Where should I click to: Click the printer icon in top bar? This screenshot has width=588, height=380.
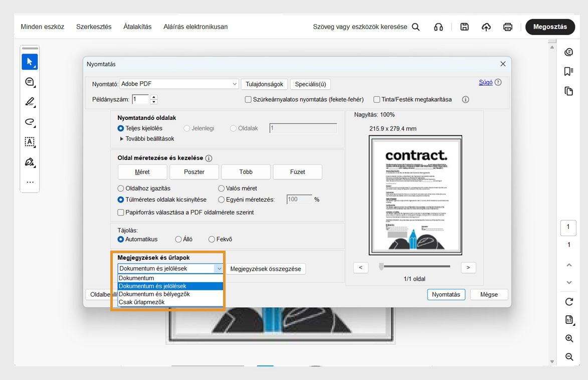[508, 27]
